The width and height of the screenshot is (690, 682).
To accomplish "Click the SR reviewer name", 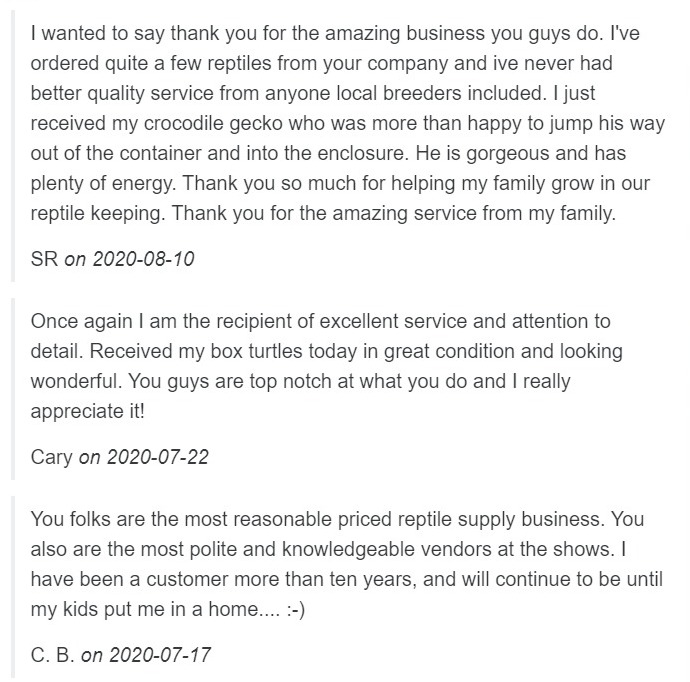I will [44, 259].
